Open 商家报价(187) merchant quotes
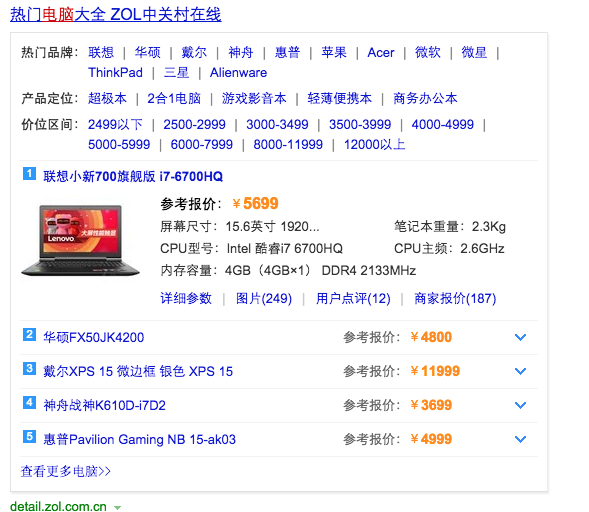The image size is (589, 512). point(455,298)
